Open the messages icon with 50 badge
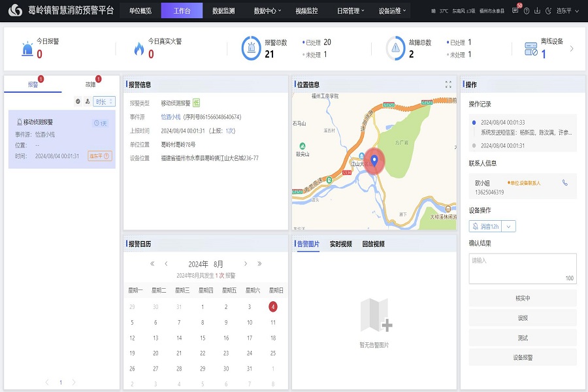Image resolution: width=588 pixels, height=392 pixels. coord(515,11)
